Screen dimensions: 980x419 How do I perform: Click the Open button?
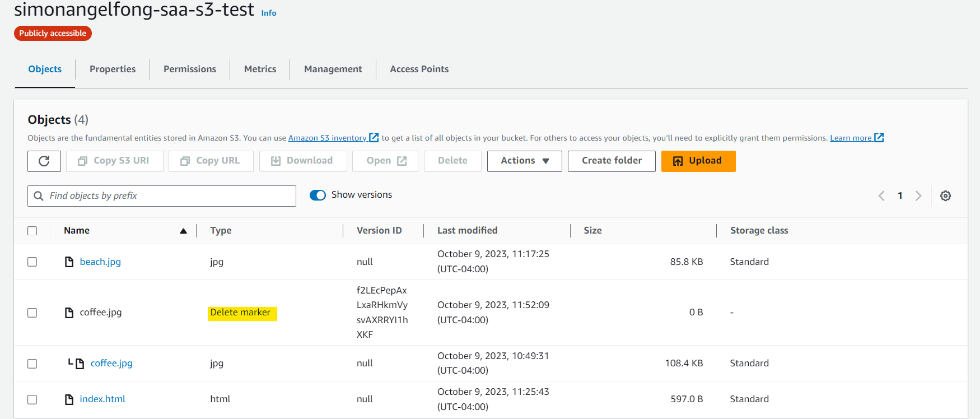coord(385,161)
